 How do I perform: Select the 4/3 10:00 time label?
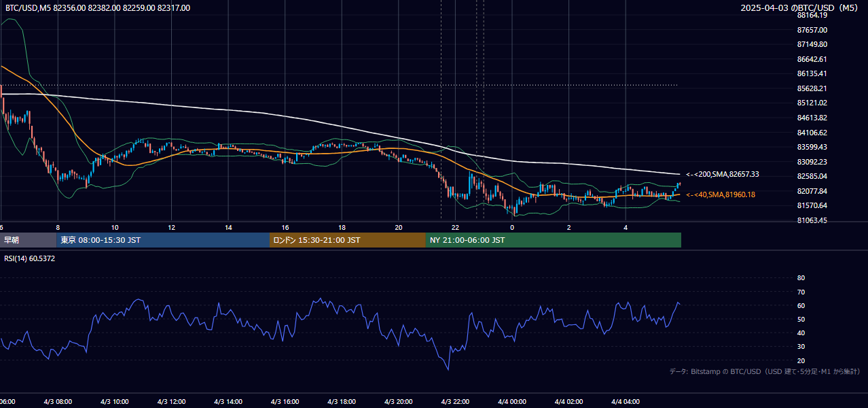pos(114,402)
